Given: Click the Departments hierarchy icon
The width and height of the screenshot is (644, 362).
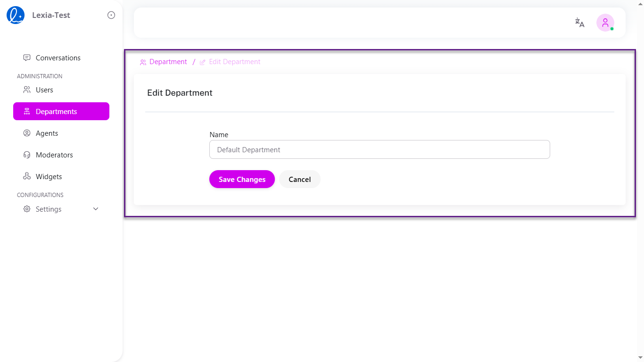Looking at the screenshot, I should pyautogui.click(x=27, y=111).
